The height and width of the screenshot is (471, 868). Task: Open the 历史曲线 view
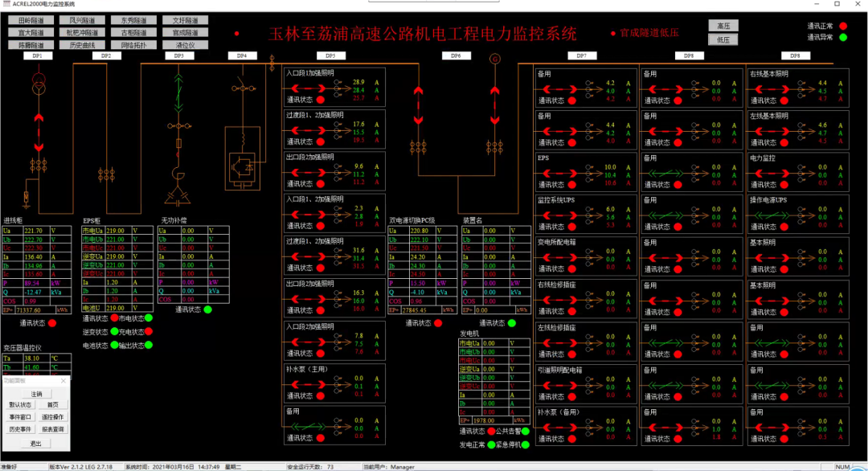pyautogui.click(x=82, y=45)
